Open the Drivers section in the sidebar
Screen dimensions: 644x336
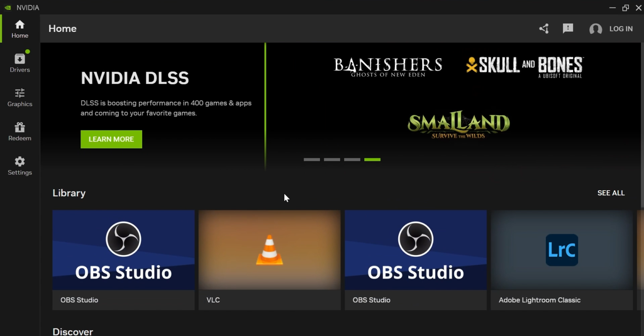coord(19,62)
